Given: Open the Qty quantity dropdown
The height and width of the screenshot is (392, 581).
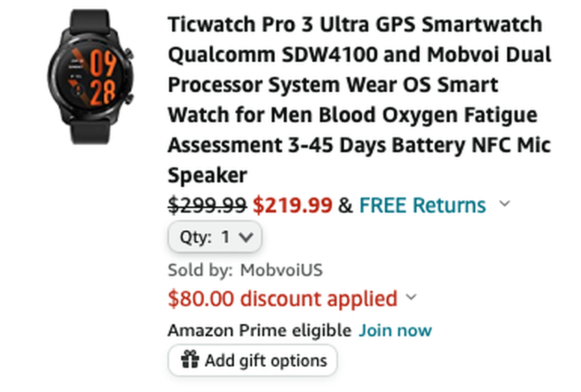Looking at the screenshot, I should (215, 238).
